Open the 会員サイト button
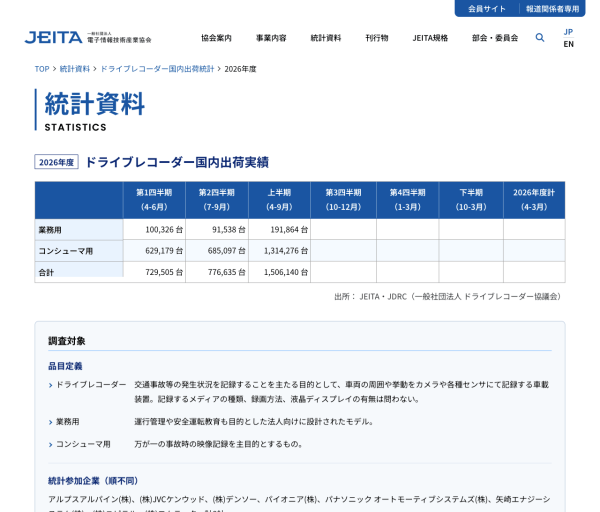 tap(487, 9)
